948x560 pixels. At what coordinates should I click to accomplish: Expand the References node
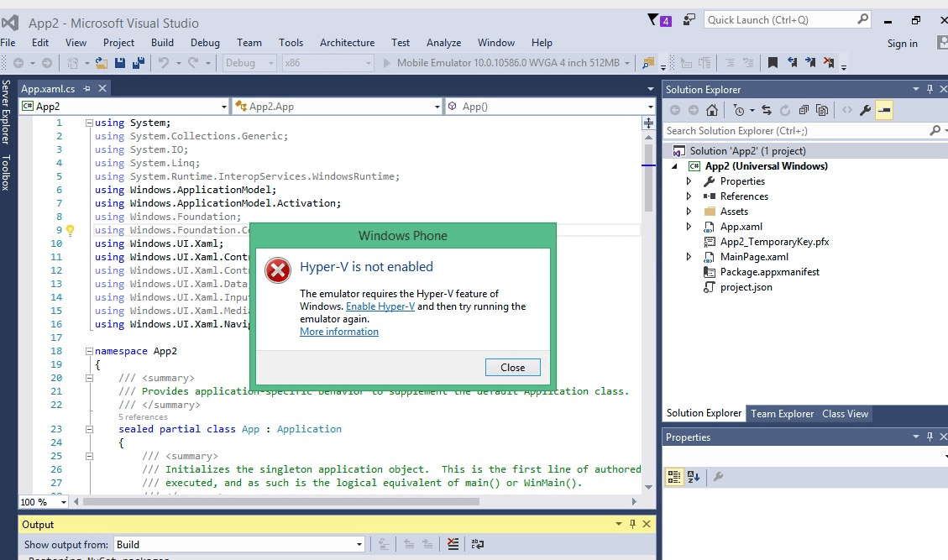[689, 196]
